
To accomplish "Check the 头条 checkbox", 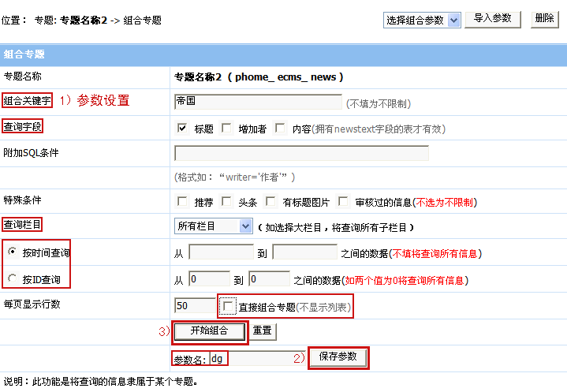I will pos(227,202).
